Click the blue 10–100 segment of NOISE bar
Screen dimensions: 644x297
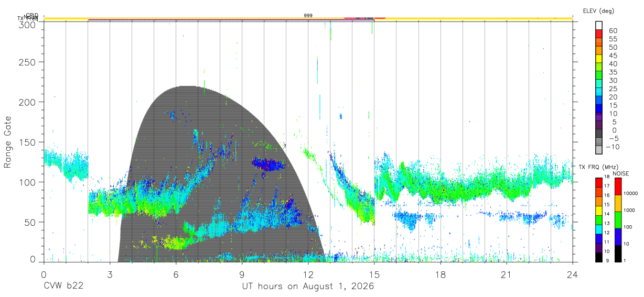point(619,236)
